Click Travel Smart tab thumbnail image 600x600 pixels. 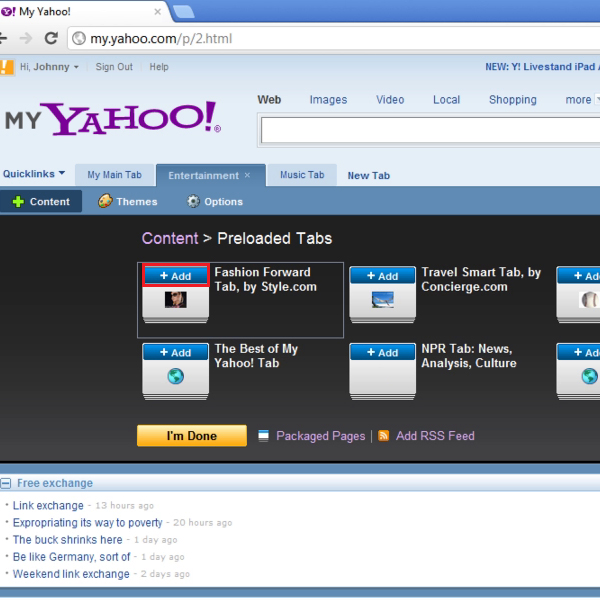tap(383, 300)
